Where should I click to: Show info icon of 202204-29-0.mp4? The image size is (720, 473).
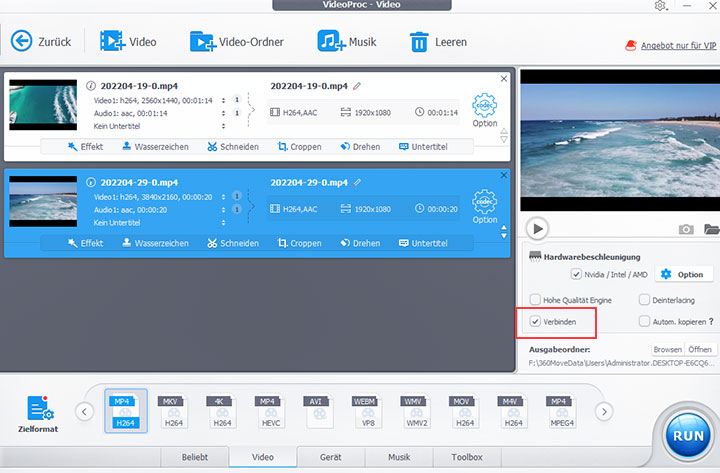pos(91,182)
